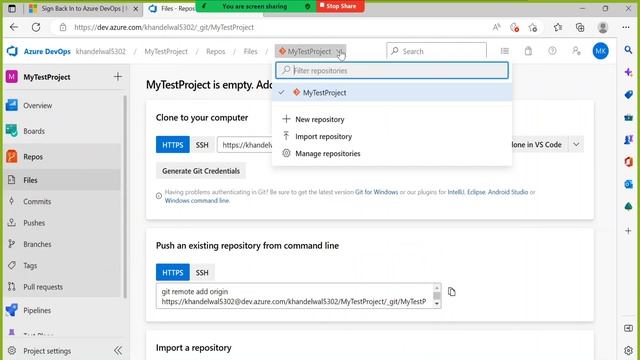
Task: Copy the git remote add origin command
Action: click(451, 292)
